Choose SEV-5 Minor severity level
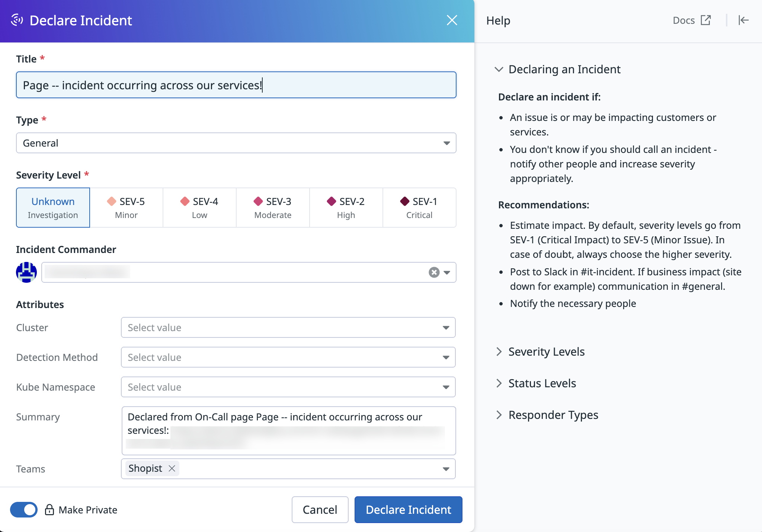Image resolution: width=762 pixels, height=532 pixels. coord(126,208)
